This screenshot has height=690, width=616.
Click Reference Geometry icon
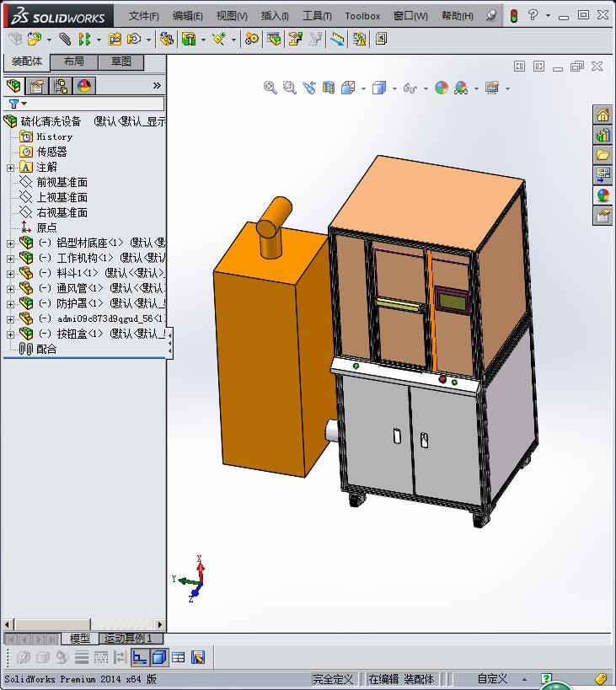(x=219, y=39)
